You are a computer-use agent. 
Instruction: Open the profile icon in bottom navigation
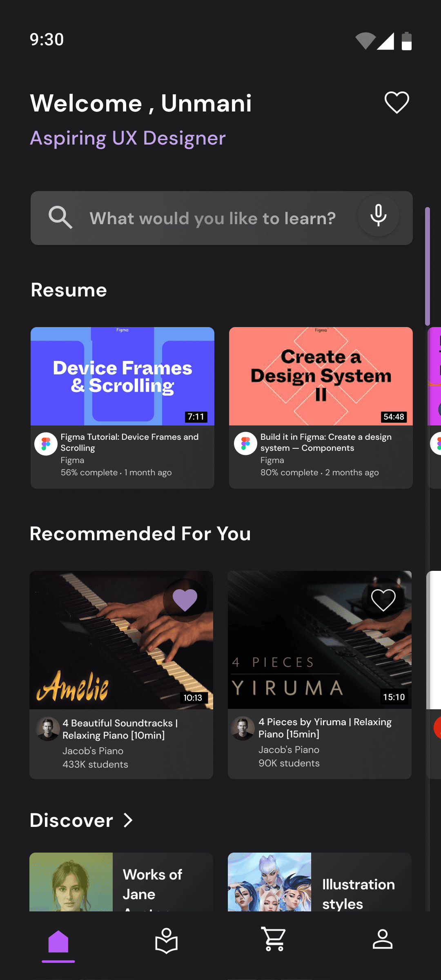point(383,939)
